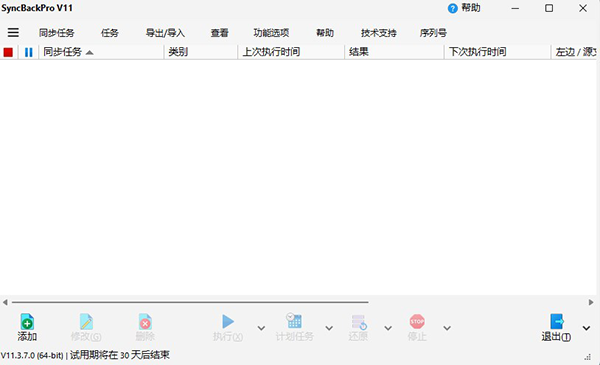Screen dimensions: 600x365
Task: Sort by the 类别 column header
Action: (201, 52)
